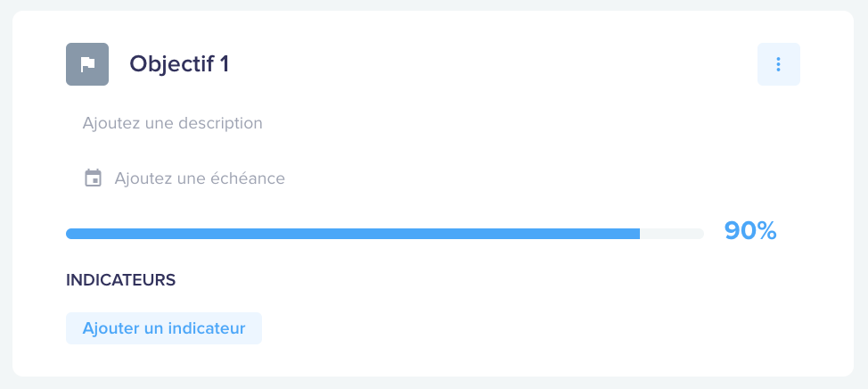Click the INDICATEURS section heading

click(120, 280)
